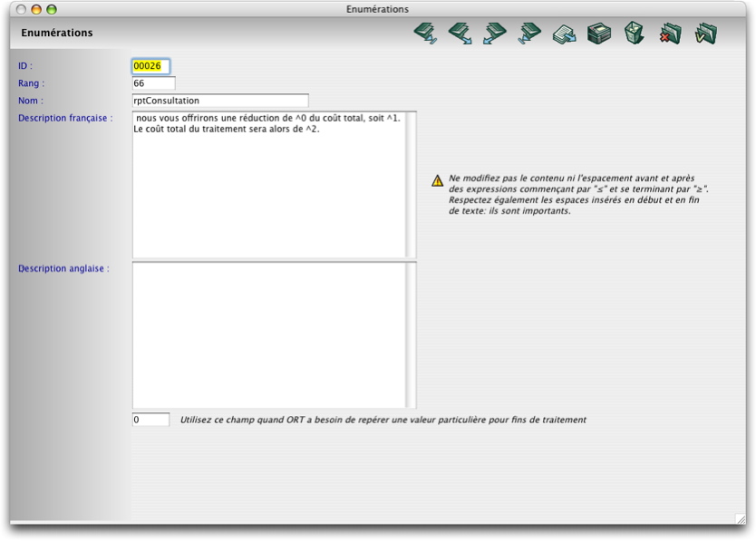This screenshot has width=756, height=541.
Task: Click the 'Utilisez ce champ quand ORT' hint text
Action: (383, 420)
